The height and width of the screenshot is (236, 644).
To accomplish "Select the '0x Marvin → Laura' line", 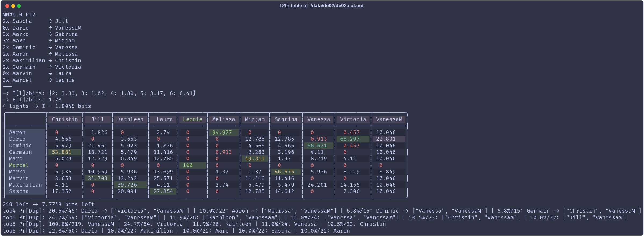I will (37, 73).
